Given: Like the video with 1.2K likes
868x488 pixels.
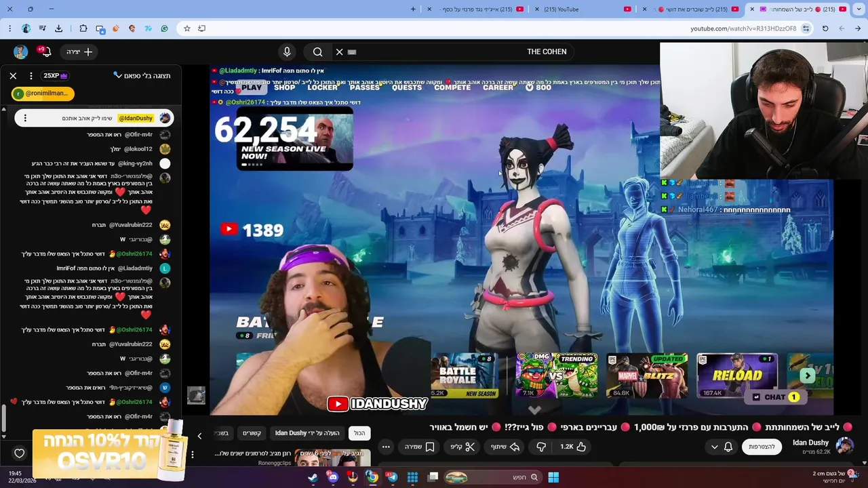Looking at the screenshot, I should (x=573, y=447).
